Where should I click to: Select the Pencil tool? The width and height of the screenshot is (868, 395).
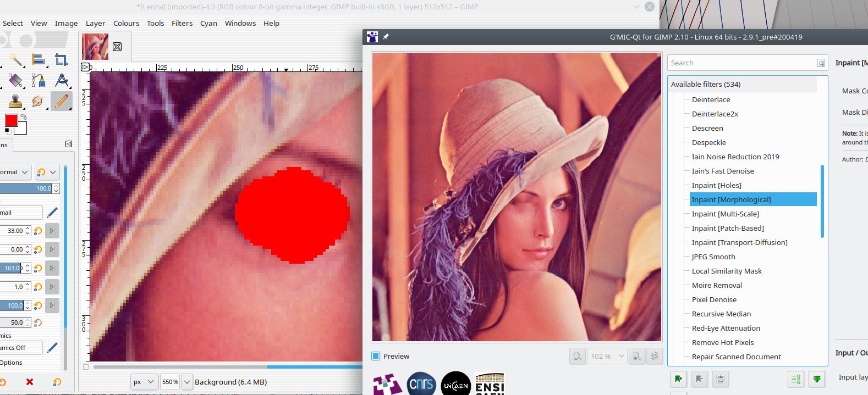click(x=62, y=101)
